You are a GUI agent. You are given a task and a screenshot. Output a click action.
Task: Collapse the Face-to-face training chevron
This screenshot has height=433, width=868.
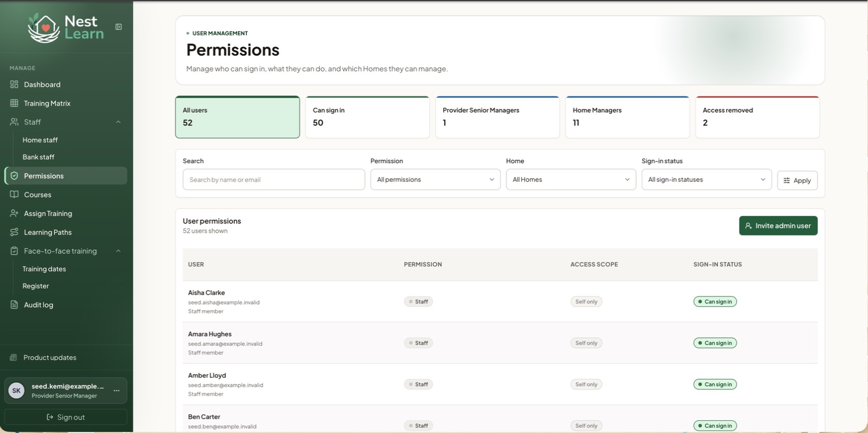click(118, 251)
